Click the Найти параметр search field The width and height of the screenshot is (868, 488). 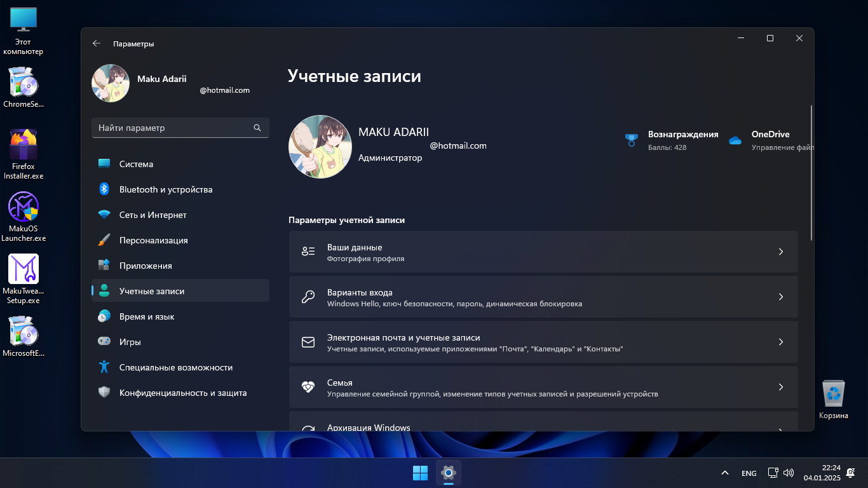pos(180,128)
